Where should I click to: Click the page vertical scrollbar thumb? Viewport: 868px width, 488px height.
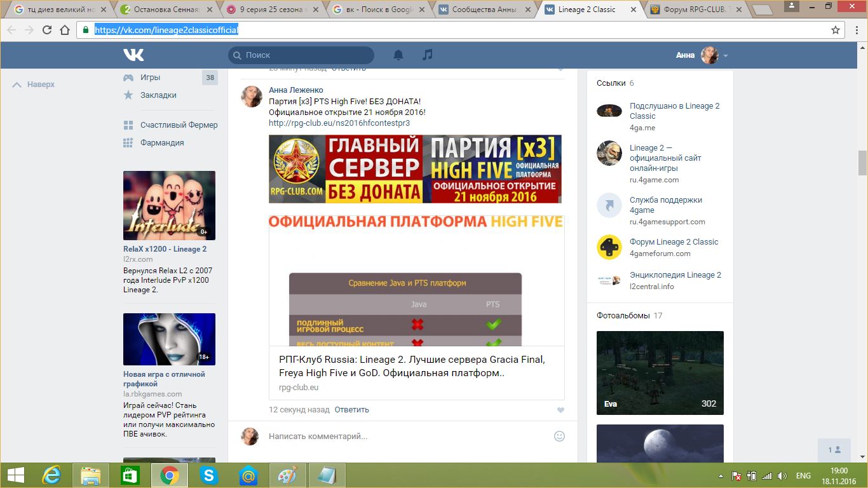point(862,163)
